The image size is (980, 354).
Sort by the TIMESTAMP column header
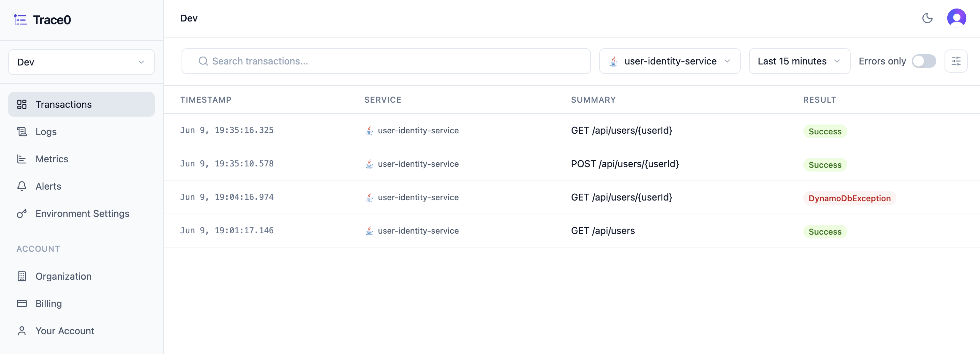[x=206, y=100]
